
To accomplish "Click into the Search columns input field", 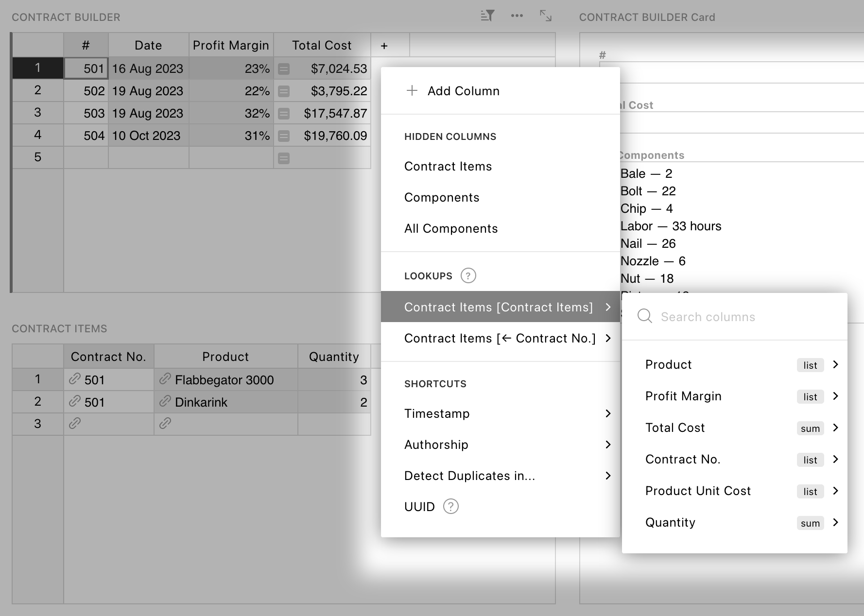I will 714,316.
